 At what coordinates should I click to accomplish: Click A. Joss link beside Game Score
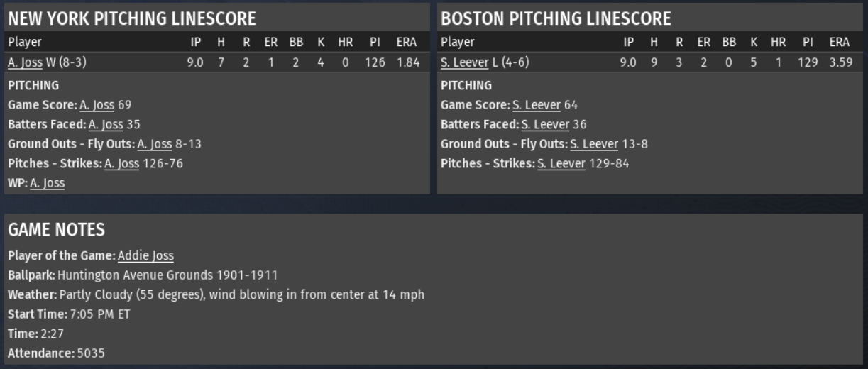click(x=97, y=105)
